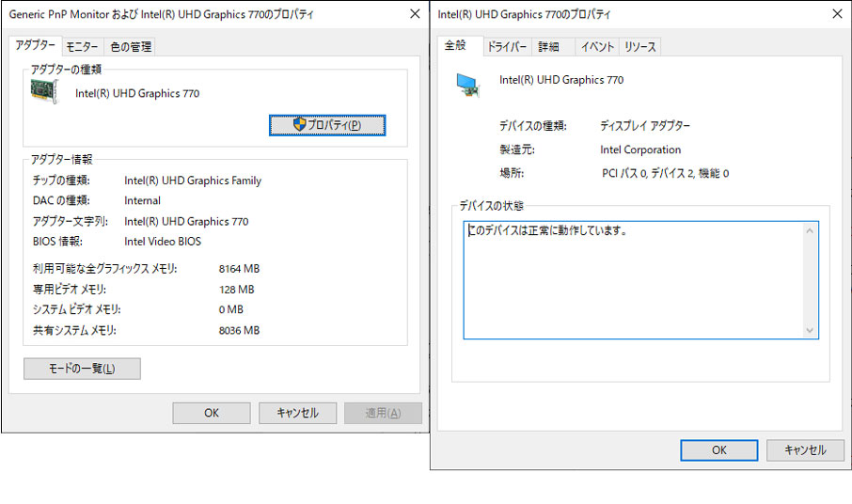Click the display adapter device icon in right dialog
Image resolution: width=852 pixels, height=504 pixels.
point(467,86)
